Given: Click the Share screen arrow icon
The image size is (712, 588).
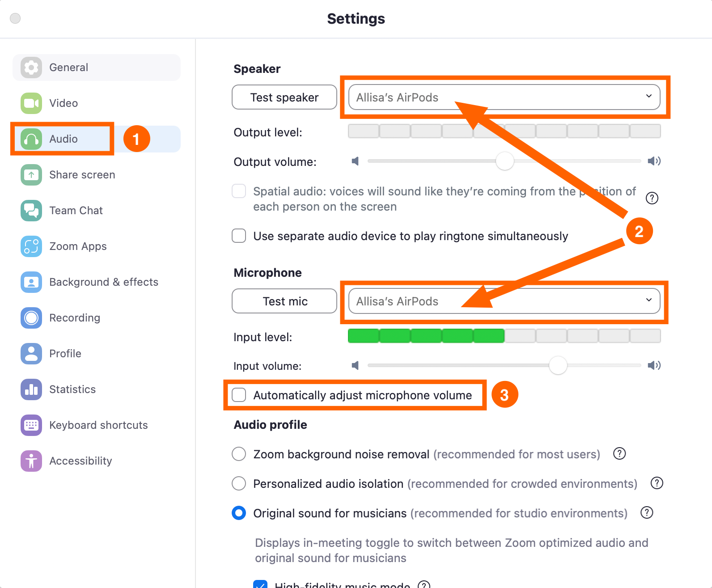Looking at the screenshot, I should click(31, 175).
